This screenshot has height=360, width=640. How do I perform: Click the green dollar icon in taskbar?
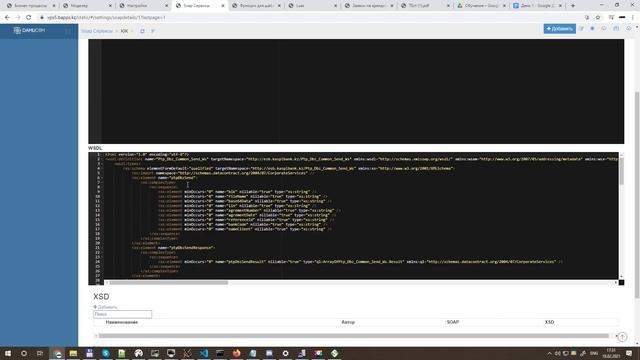tap(334, 353)
